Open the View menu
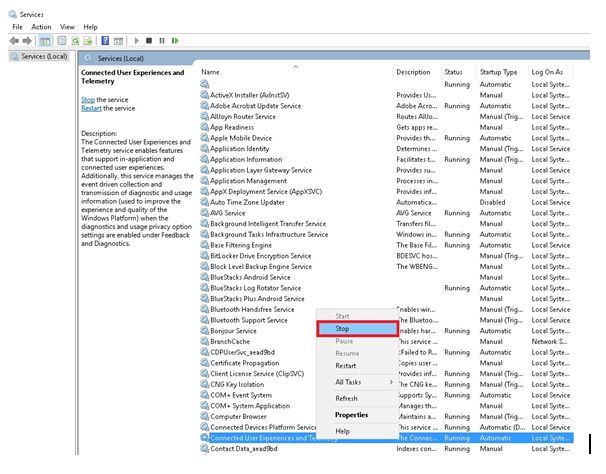606x474 pixels. (x=67, y=26)
